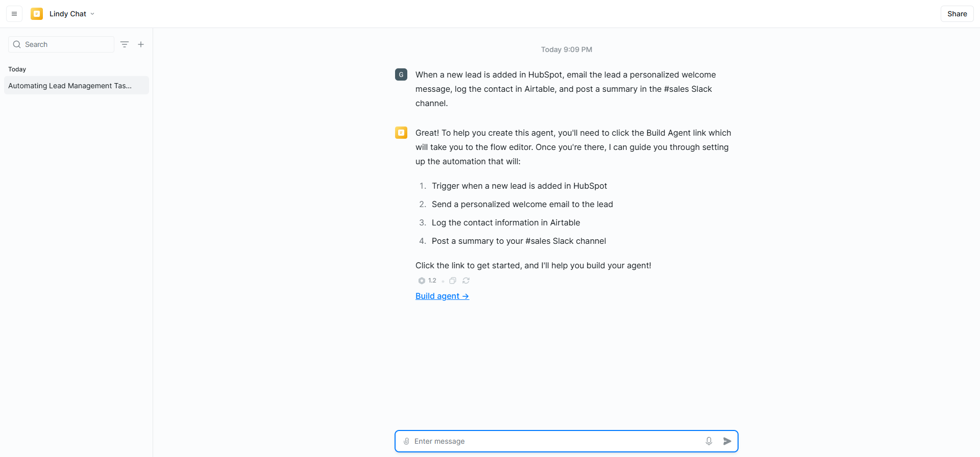Viewport: 980px width, 457px height.
Task: Start a new chat with plus icon
Action: [141, 44]
